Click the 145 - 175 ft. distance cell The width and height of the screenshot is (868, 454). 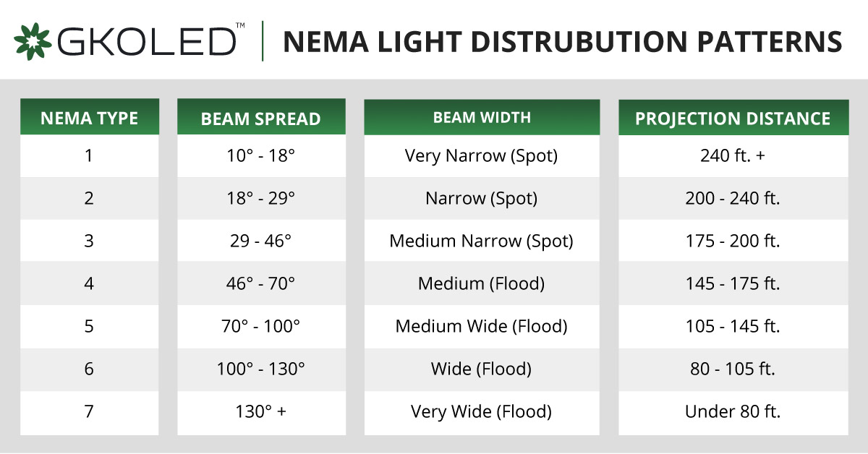click(733, 283)
